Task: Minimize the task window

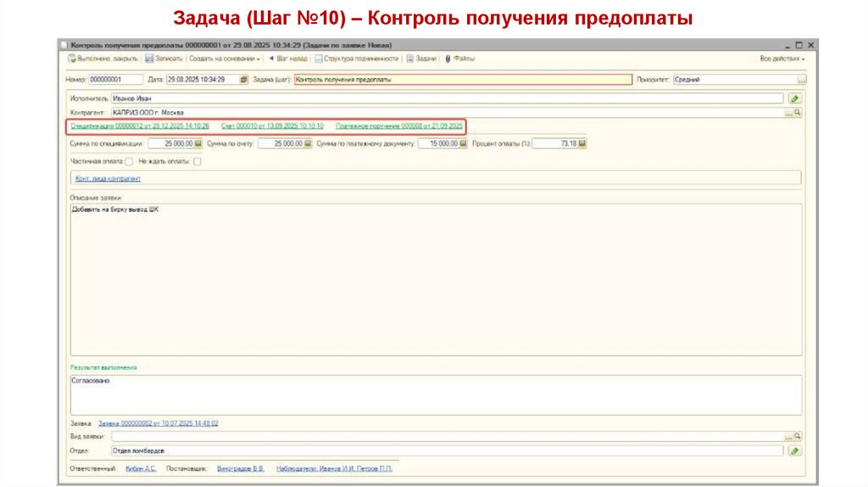Action: (787, 46)
